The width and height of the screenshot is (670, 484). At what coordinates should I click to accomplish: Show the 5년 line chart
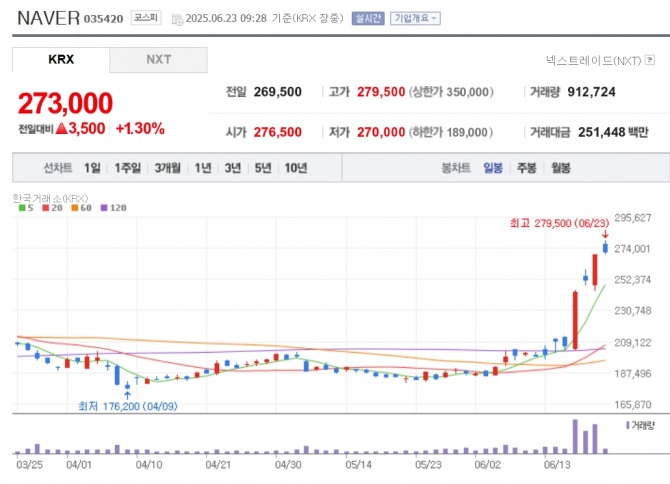[263, 168]
